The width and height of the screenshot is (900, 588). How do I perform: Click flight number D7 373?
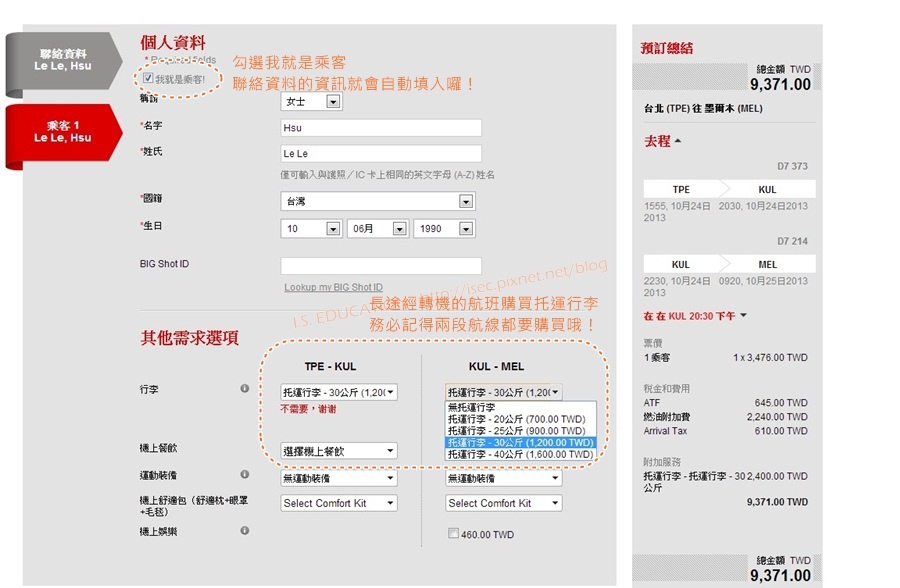[792, 166]
